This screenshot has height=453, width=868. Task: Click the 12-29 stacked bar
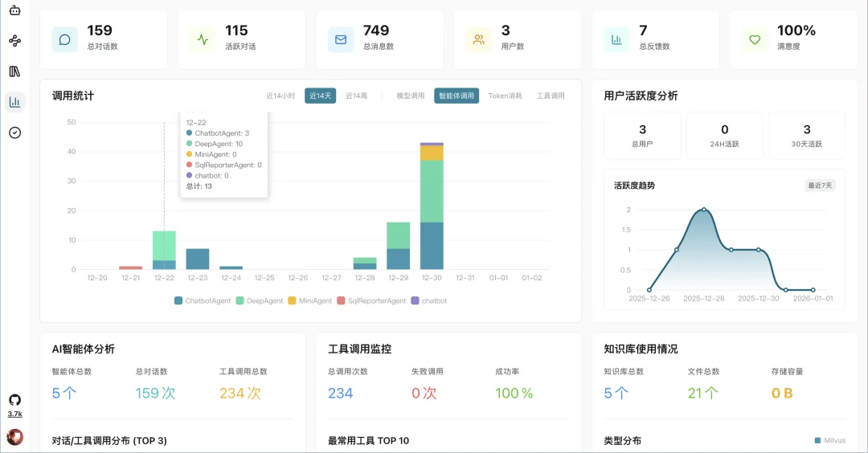(398, 246)
